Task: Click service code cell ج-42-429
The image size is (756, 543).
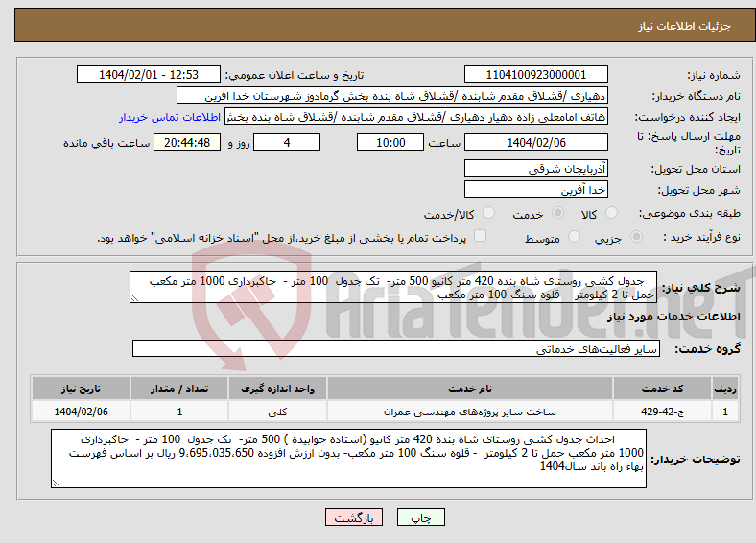Action: (663, 412)
